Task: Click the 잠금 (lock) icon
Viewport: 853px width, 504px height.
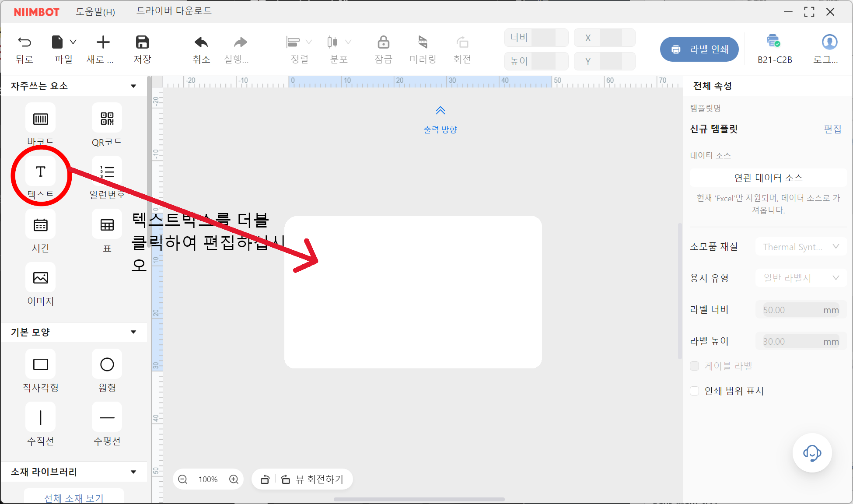Action: coord(384,42)
